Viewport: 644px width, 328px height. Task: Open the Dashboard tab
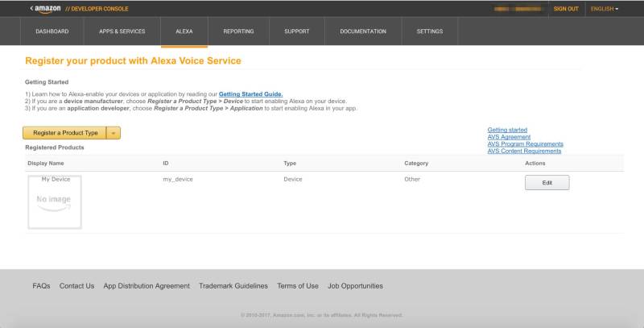tap(52, 31)
